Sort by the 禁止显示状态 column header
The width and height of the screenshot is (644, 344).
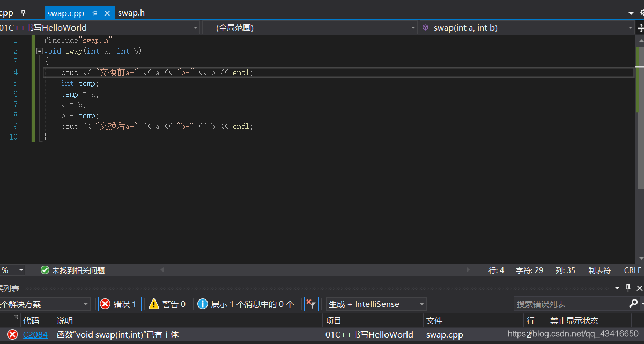pyautogui.click(x=574, y=320)
